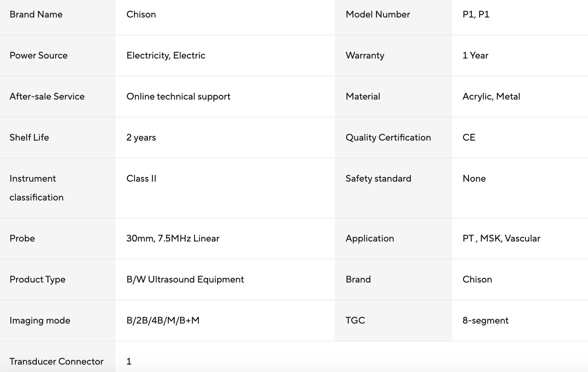This screenshot has width=588, height=372.
Task: Click the "Transducer Connector" label
Action: pos(56,362)
